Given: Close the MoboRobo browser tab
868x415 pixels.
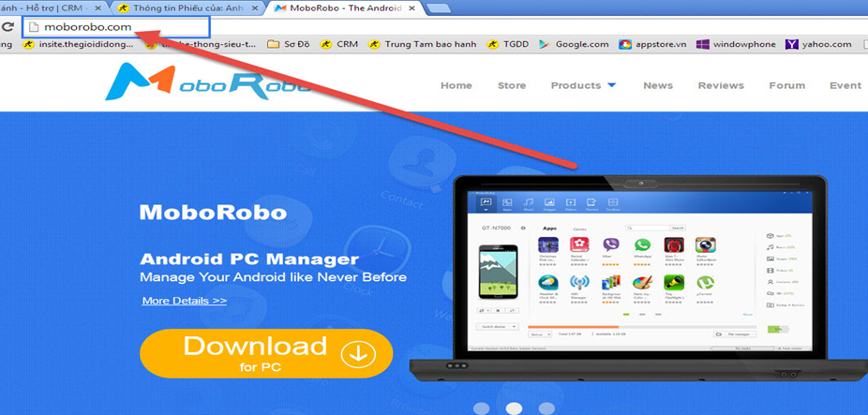Looking at the screenshot, I should [413, 8].
